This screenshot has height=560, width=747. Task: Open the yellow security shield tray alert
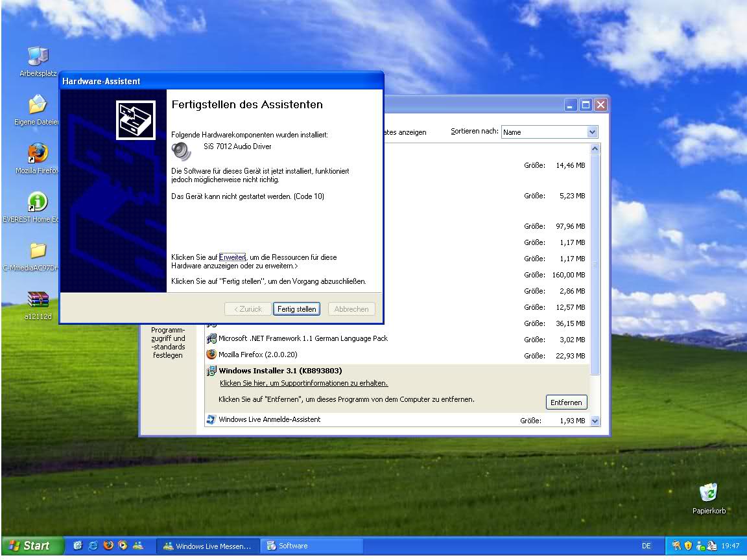click(688, 546)
